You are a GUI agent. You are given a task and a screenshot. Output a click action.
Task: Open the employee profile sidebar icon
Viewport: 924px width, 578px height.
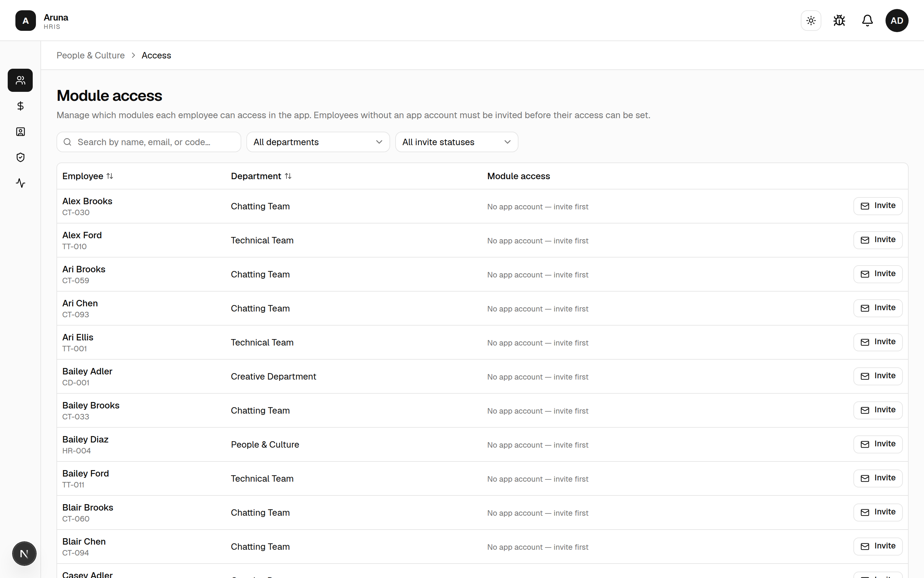(20, 132)
